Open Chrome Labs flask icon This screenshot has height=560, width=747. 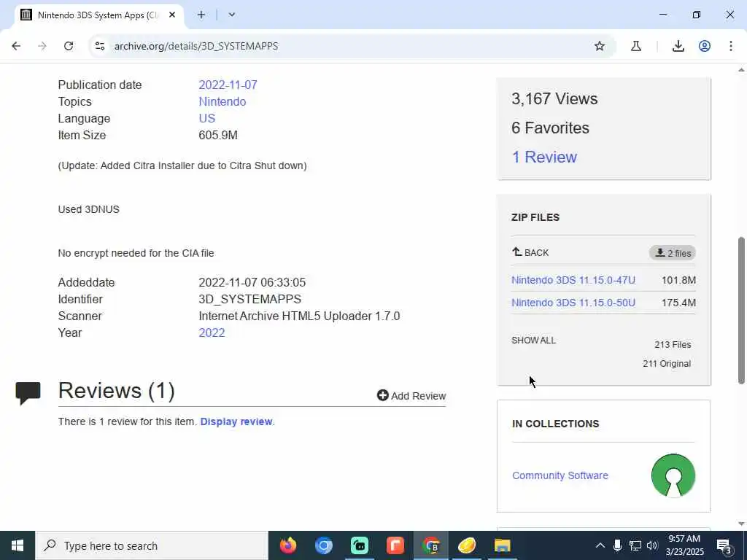pos(635,46)
